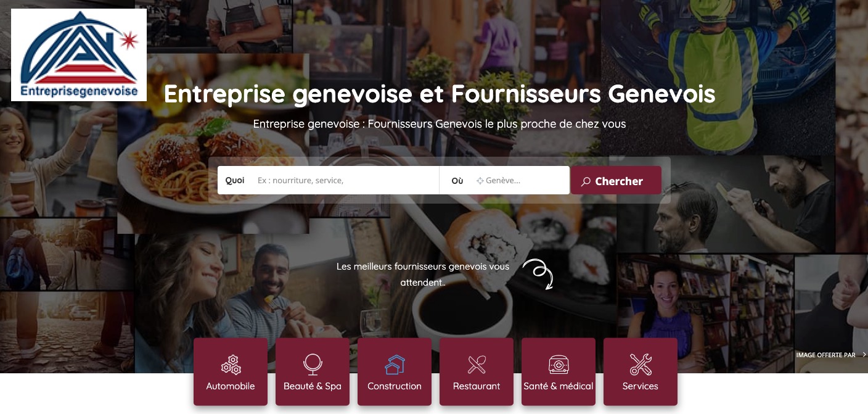Viewport: 868px width, 414px height.
Task: Open the Services category label
Action: click(641, 386)
